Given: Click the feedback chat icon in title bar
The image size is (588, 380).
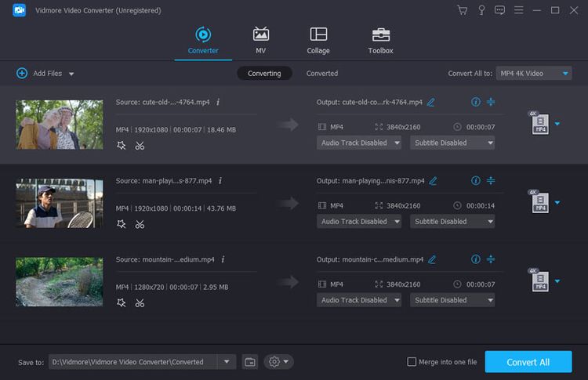Looking at the screenshot, I should pyautogui.click(x=500, y=10).
